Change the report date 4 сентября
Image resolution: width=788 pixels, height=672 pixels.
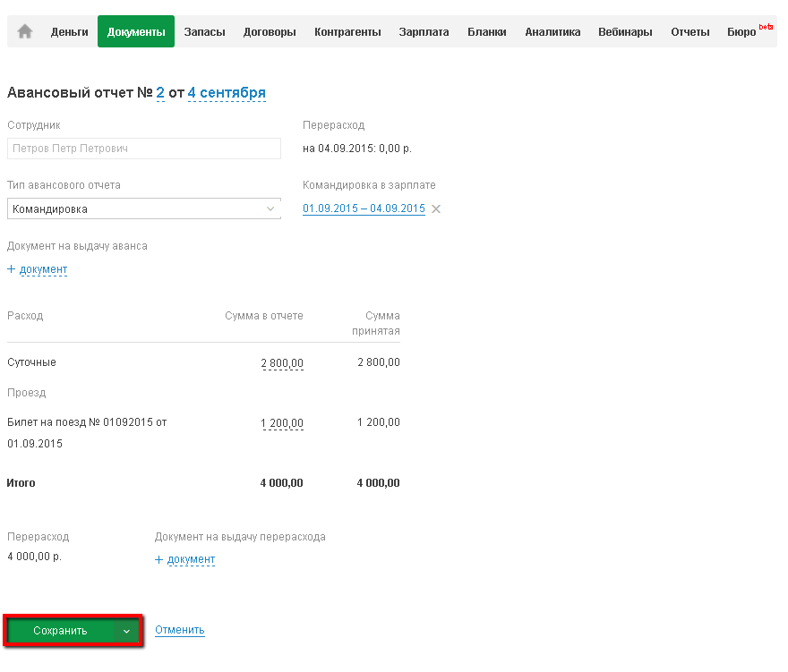227,93
